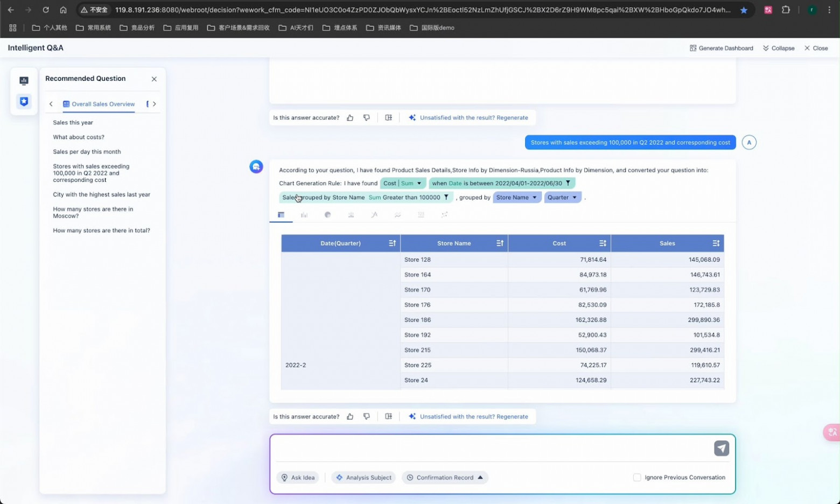The height and width of the screenshot is (504, 840).
Task: Enable Ignore Previous Conversation checkbox
Action: 637,477
